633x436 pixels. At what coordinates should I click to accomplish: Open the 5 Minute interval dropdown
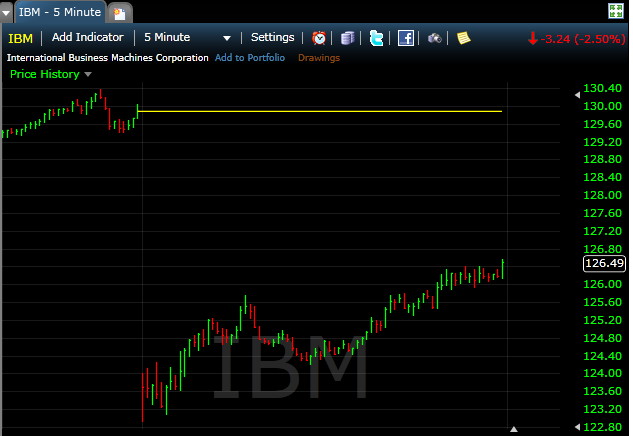click(187, 38)
